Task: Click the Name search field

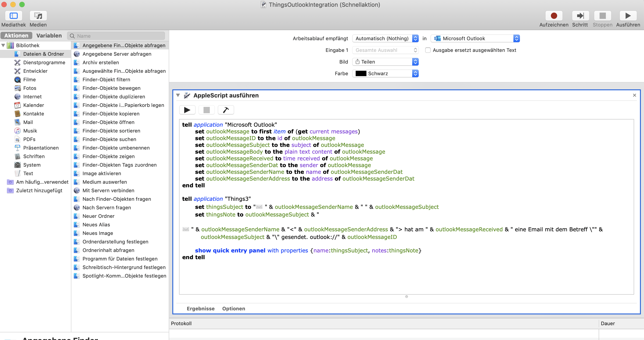Action: (x=120, y=36)
